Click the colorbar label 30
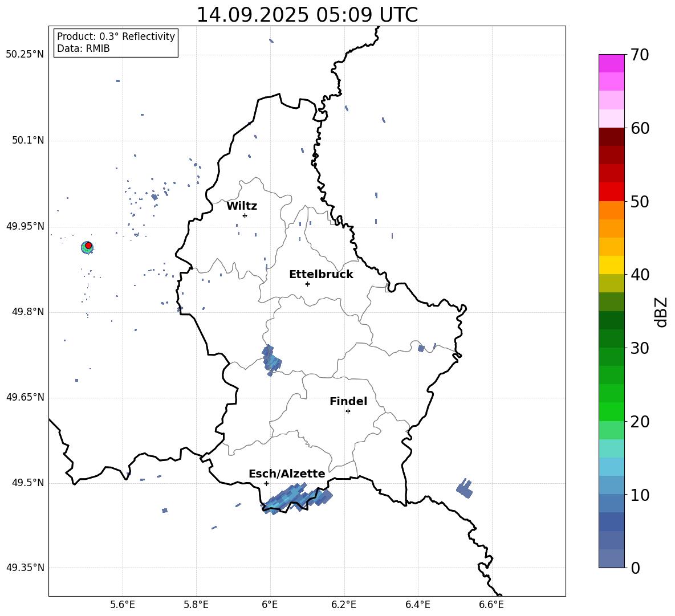The width and height of the screenshot is (675, 616). pyautogui.click(x=640, y=348)
